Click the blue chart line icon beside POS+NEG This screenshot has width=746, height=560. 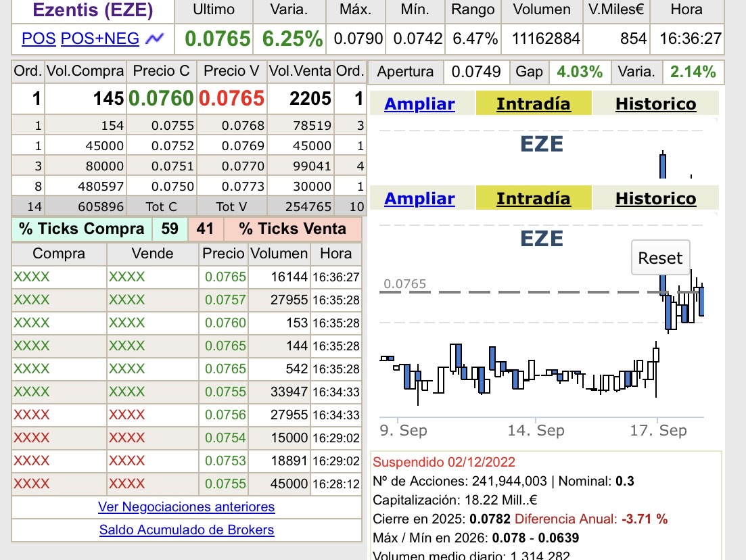tap(155, 38)
